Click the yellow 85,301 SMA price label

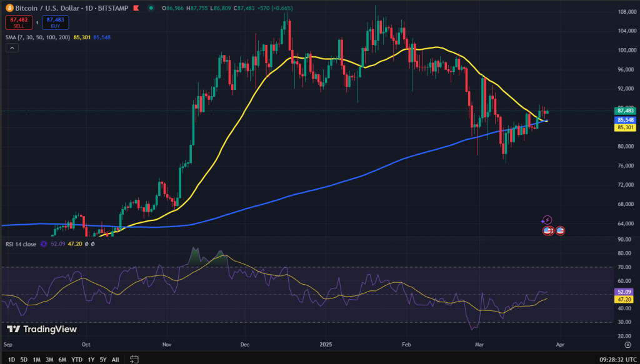pyautogui.click(x=625, y=127)
